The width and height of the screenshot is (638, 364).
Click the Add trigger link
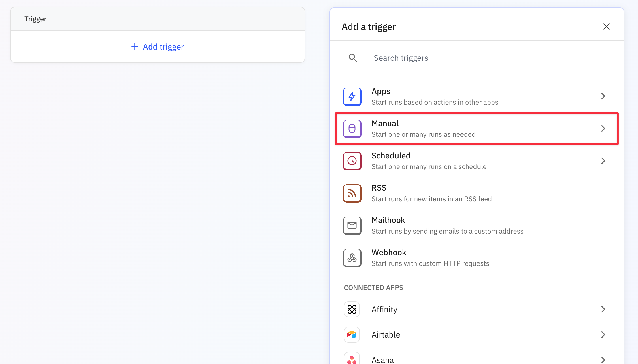(x=158, y=47)
